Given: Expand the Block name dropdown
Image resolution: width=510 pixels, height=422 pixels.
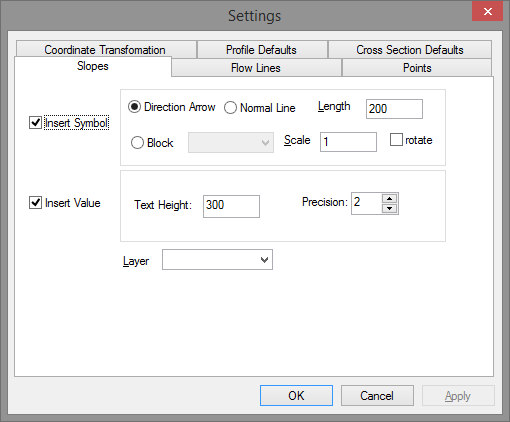Looking at the screenshot, I should point(231,143).
